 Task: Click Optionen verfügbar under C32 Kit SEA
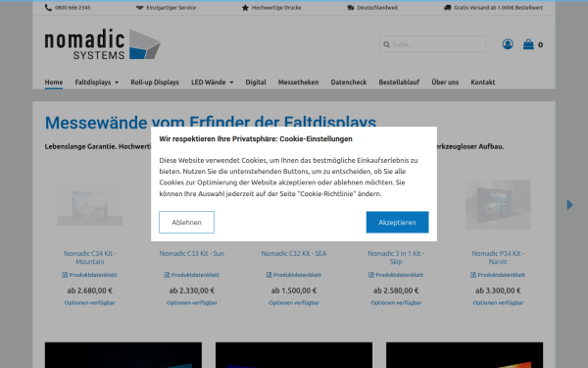pos(294,302)
